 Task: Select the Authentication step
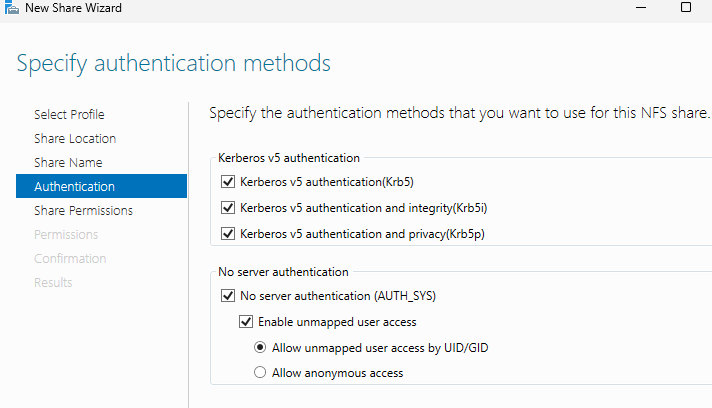click(x=101, y=186)
